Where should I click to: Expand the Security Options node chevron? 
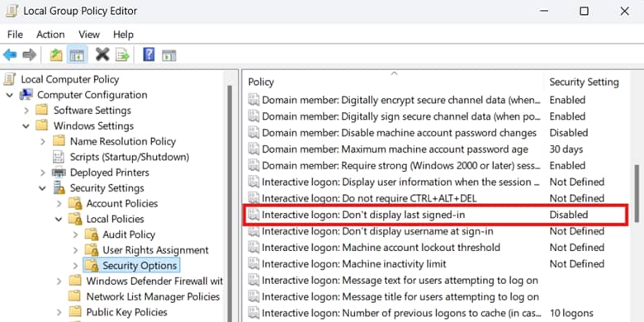pyautogui.click(x=75, y=266)
